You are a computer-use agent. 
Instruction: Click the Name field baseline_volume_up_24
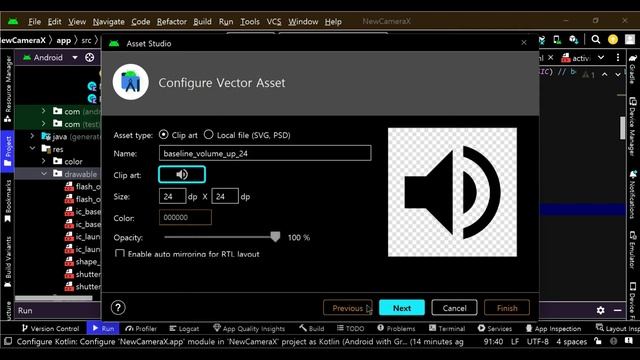265,153
